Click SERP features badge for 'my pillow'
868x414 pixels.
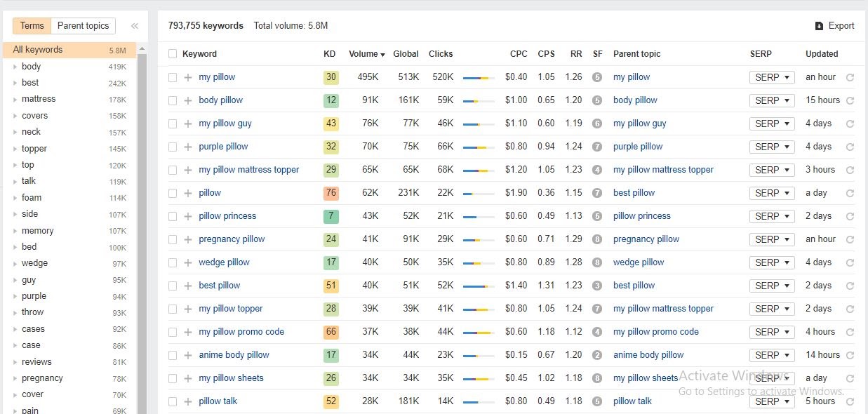597,77
